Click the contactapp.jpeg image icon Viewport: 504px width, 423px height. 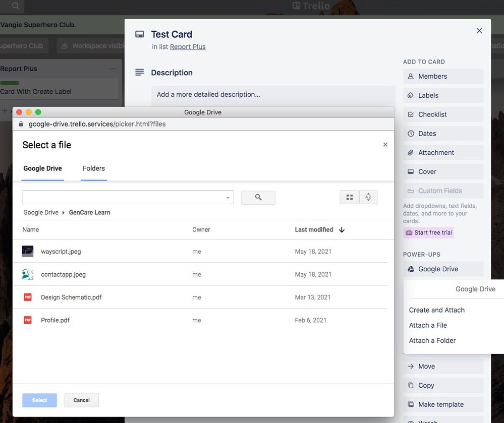click(28, 274)
